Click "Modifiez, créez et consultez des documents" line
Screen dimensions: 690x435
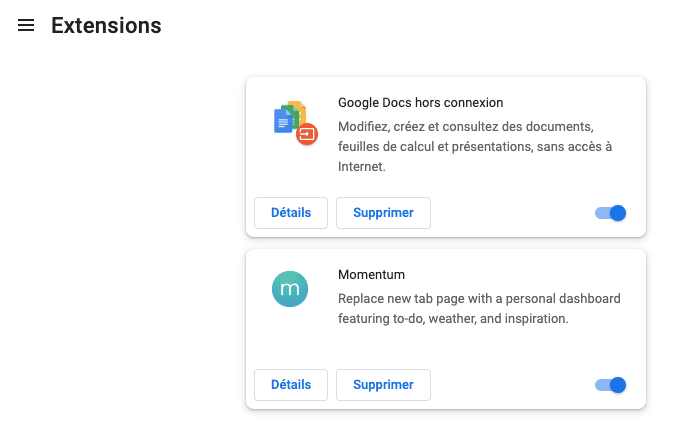click(x=466, y=127)
